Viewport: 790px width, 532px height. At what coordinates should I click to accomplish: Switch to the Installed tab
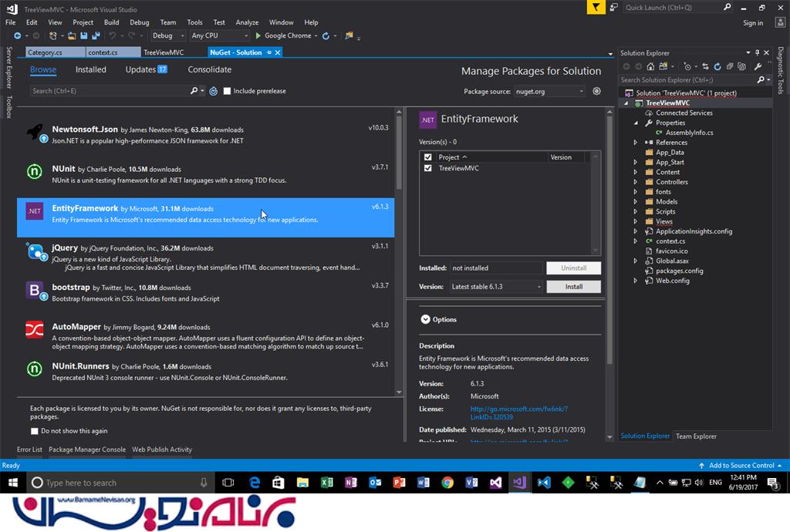click(91, 69)
